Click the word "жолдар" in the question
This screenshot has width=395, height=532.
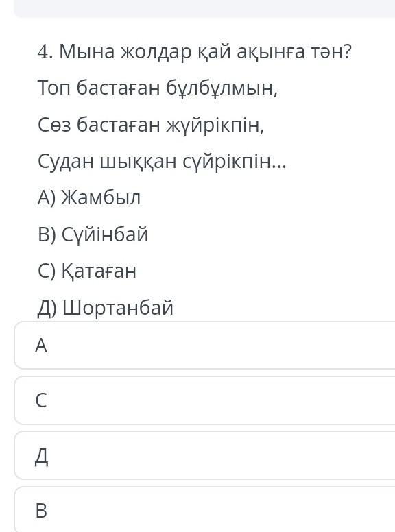pyautogui.click(x=156, y=53)
